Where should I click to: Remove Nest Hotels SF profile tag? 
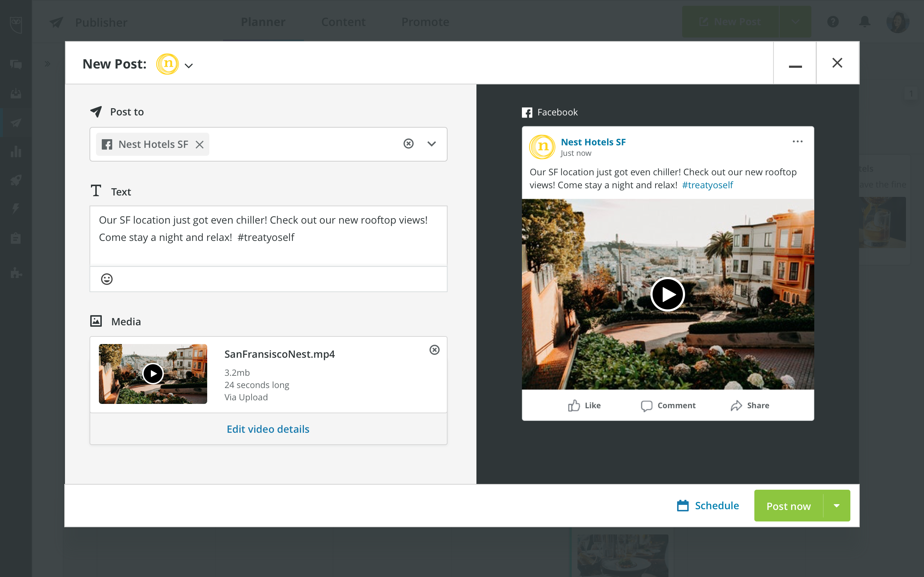[x=199, y=144]
